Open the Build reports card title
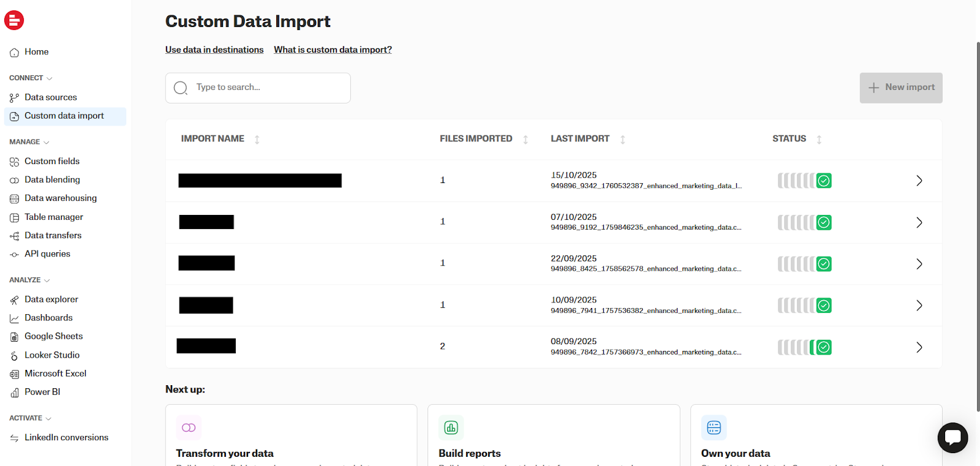The image size is (980, 466). (x=470, y=454)
